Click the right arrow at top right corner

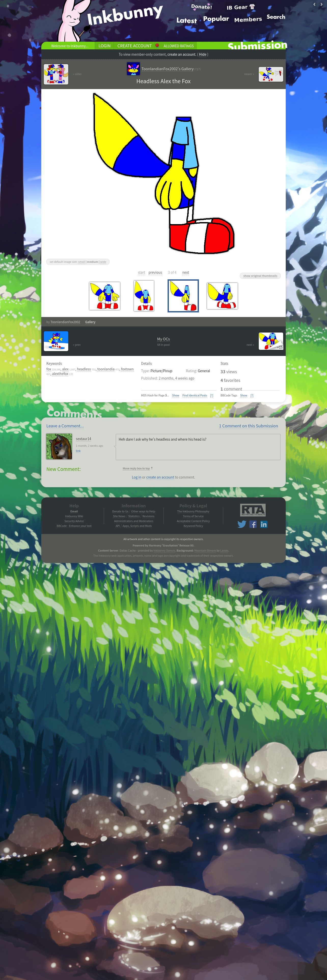pyautogui.click(x=321, y=4)
